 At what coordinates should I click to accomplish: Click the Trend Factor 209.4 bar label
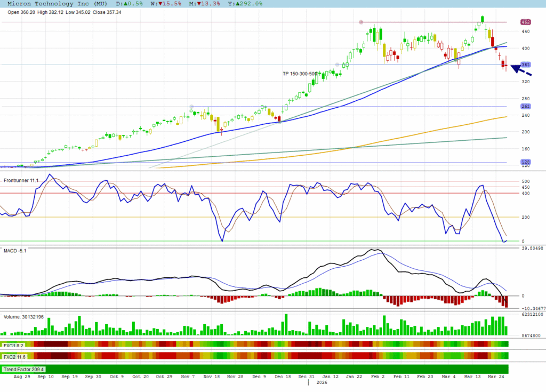tap(25, 369)
